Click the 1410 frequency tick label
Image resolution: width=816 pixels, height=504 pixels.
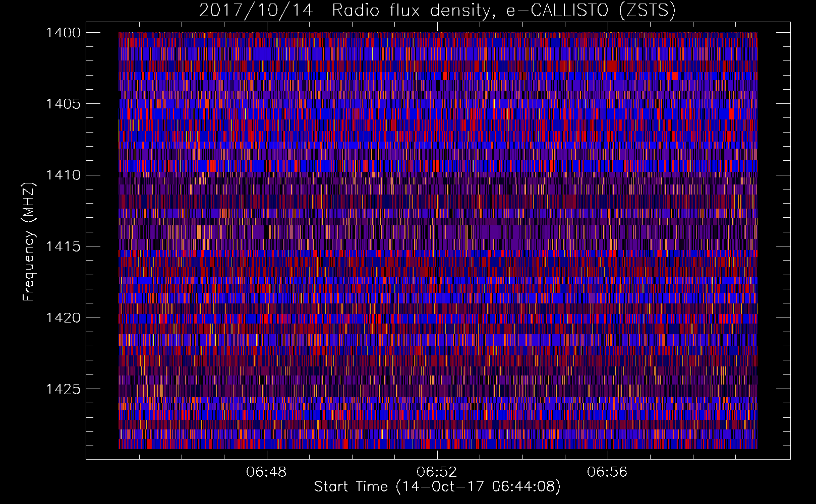click(x=63, y=175)
